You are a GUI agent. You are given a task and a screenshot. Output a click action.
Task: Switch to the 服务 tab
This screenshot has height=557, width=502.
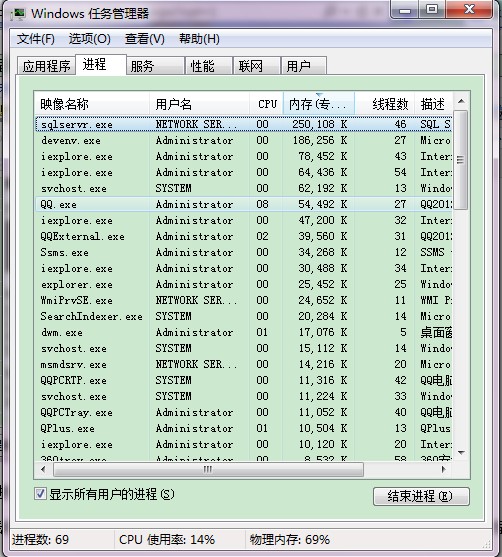(x=155, y=66)
